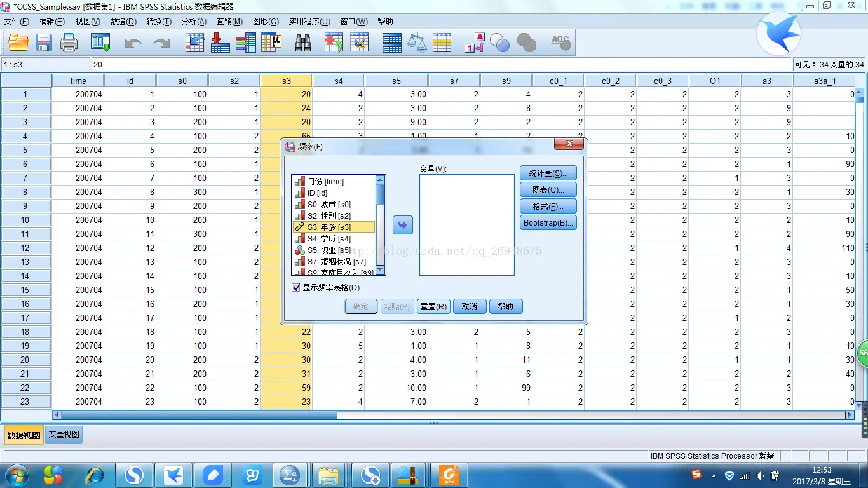This screenshot has width=868, height=488.
Task: Click the Value labels toolbar icon
Action: [474, 43]
